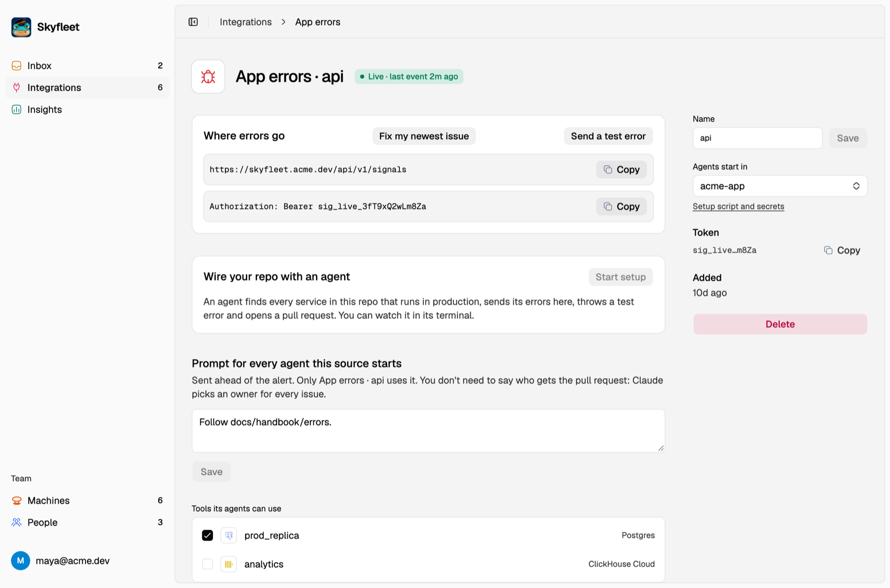Open Setup script and secrets link
The image size is (890, 588).
(738, 207)
